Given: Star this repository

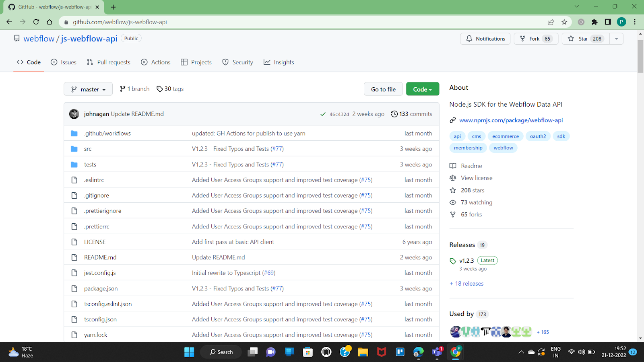Looking at the screenshot, I should click(x=586, y=39).
